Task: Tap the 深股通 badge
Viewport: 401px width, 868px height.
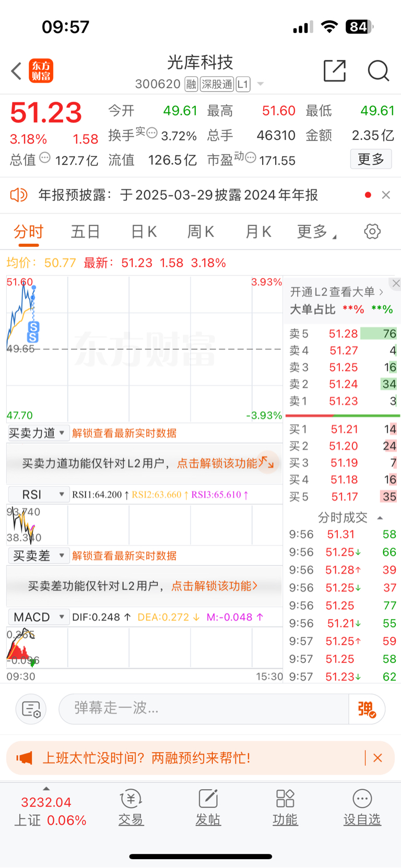Action: point(217,84)
